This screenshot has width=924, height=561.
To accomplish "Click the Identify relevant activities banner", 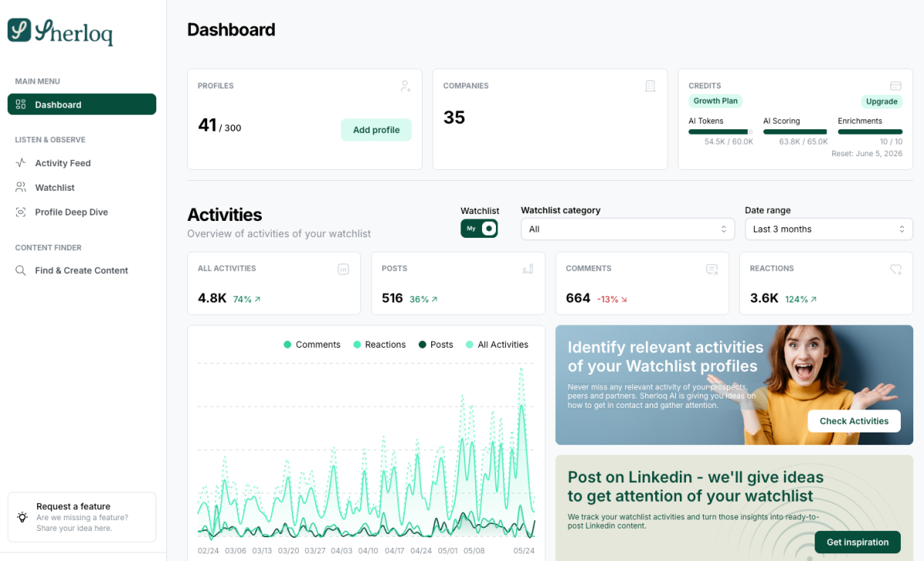I will pyautogui.click(x=735, y=385).
